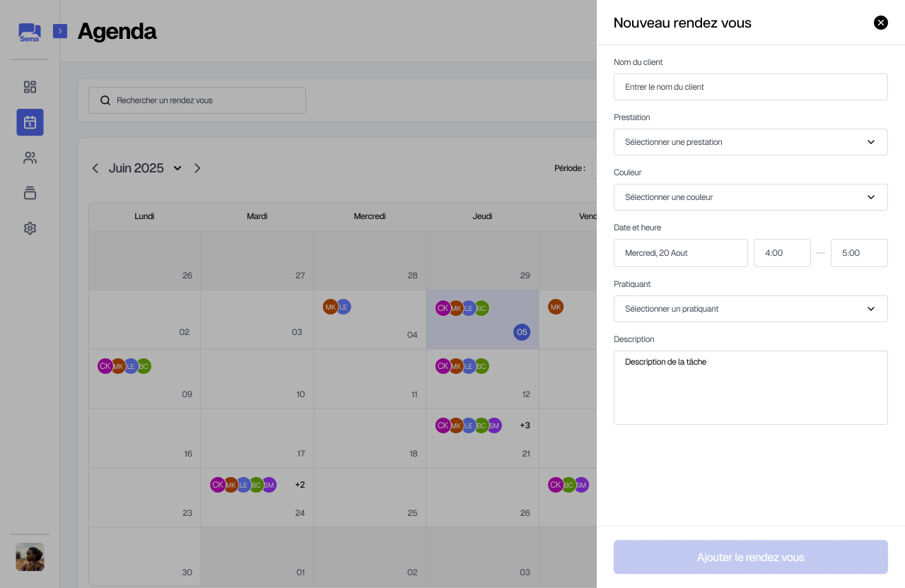Viewport: 905px width, 588px height.
Task: Open the Sélectionner une couleur dropdown
Action: point(750,197)
